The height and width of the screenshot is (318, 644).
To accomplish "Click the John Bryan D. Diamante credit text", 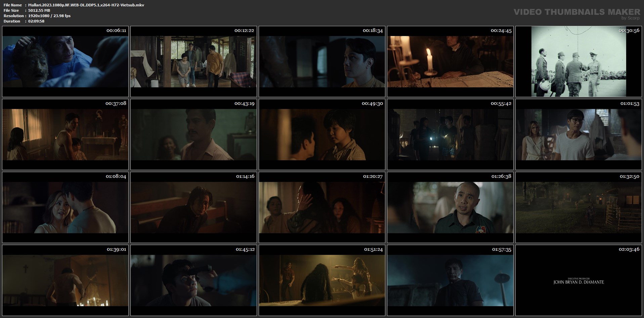I will point(578,282).
